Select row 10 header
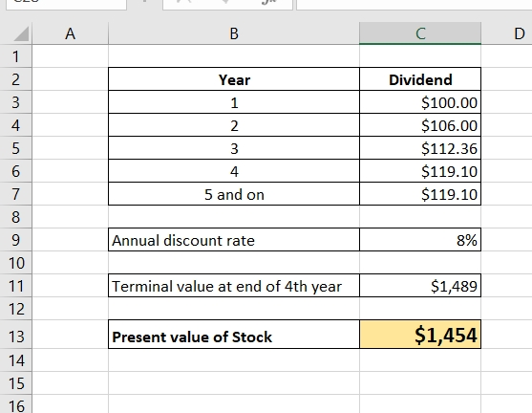This screenshot has height=413, width=532. pos(16,263)
